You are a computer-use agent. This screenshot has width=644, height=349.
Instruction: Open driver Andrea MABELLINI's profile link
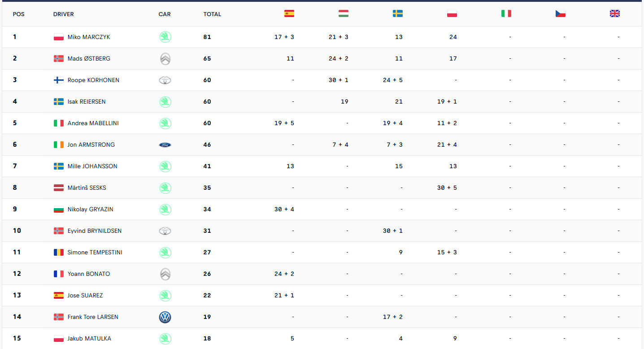[93, 123]
